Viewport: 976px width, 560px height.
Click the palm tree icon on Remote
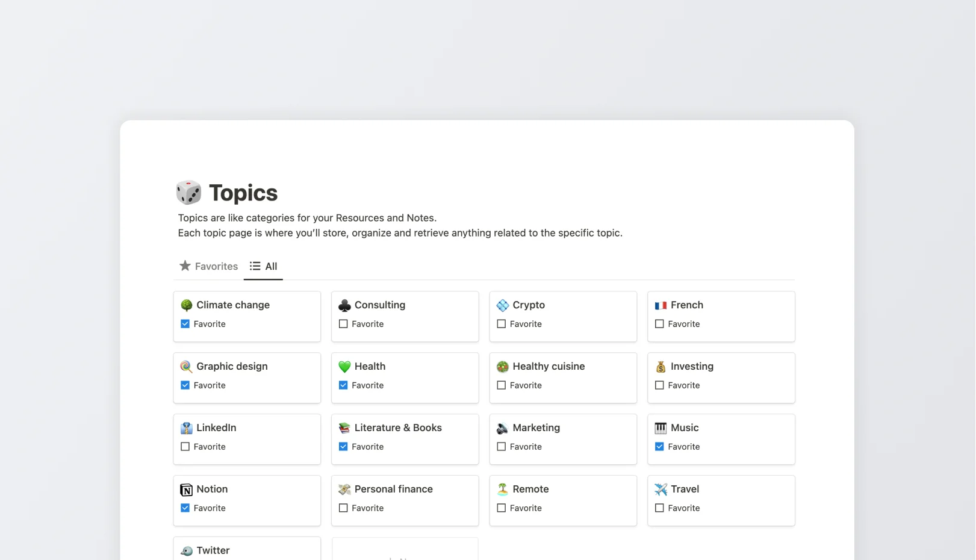coord(502,489)
